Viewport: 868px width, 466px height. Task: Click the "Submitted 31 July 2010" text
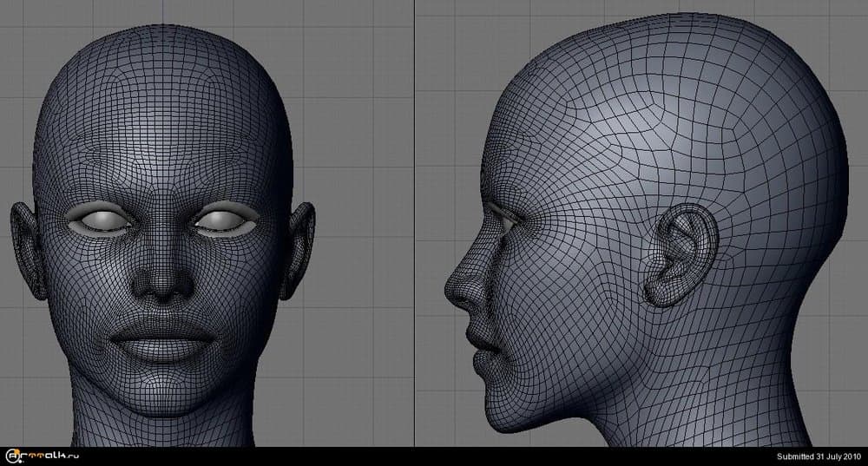[819, 456]
